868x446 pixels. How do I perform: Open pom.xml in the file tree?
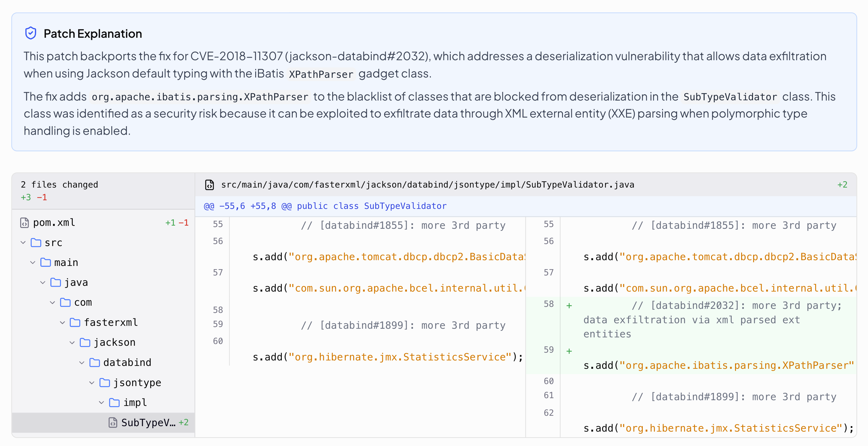[x=54, y=223]
